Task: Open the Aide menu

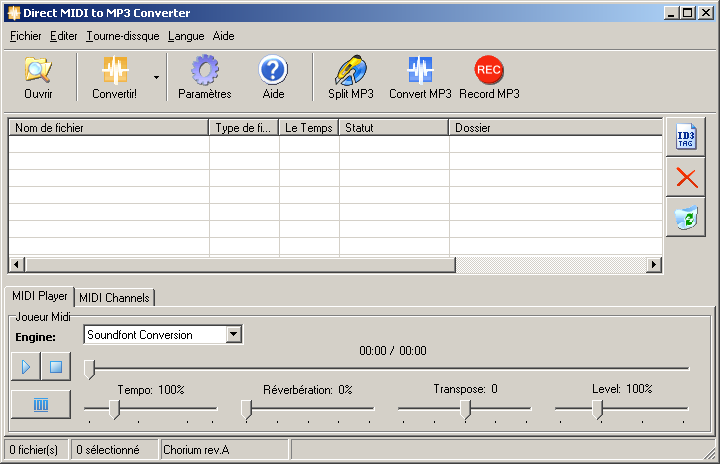Action: click(224, 36)
